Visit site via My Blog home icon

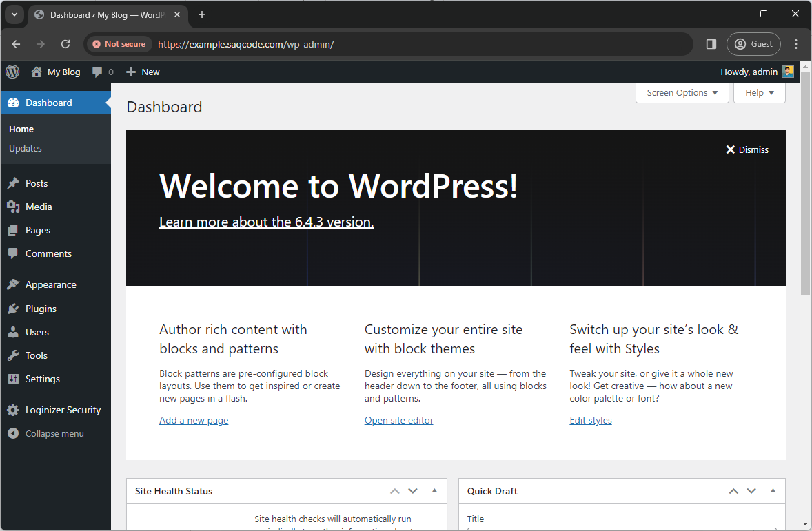(37, 72)
